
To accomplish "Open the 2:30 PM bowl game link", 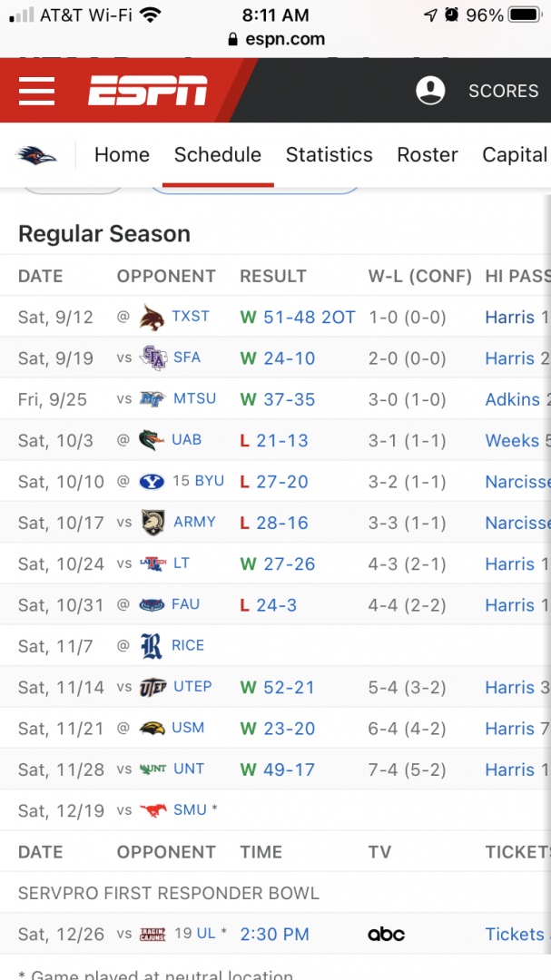I will (x=274, y=934).
